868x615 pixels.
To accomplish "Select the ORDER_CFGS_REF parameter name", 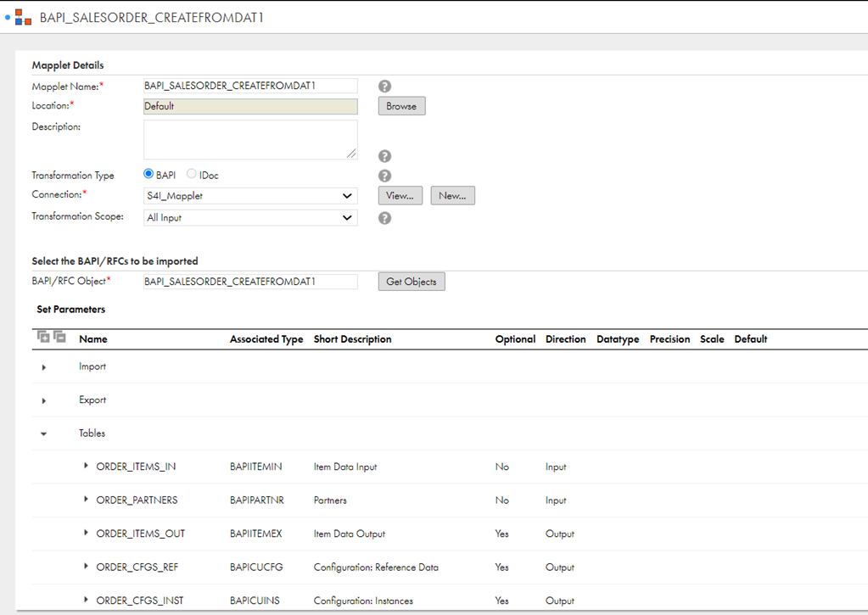I will pyautogui.click(x=137, y=567).
